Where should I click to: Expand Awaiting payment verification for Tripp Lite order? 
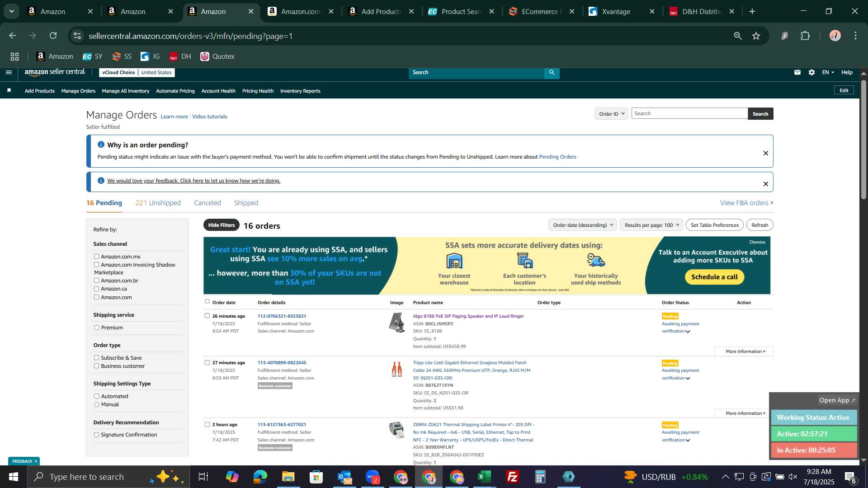(688, 379)
